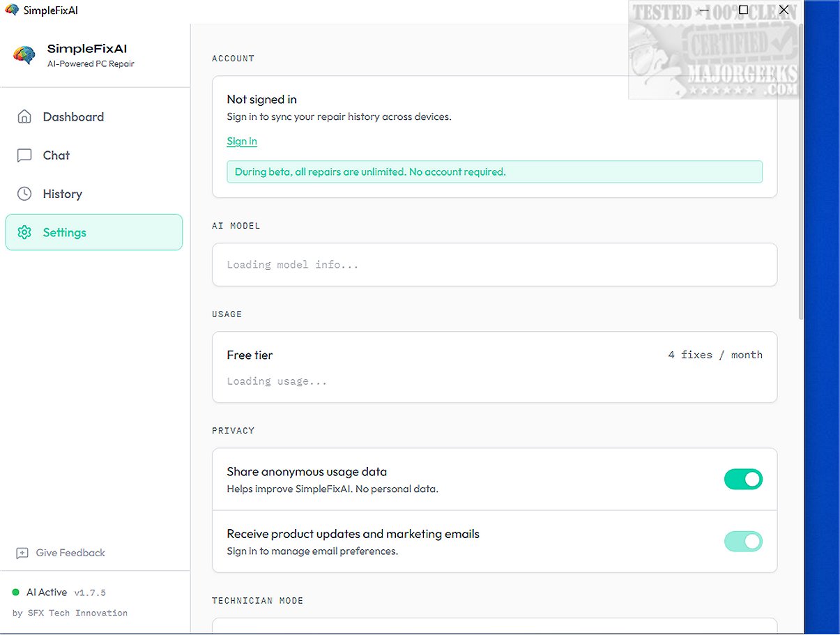Click the 'AI MODEL' section header

click(x=236, y=226)
